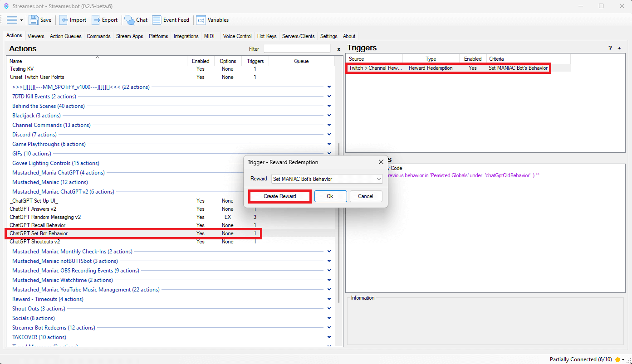Viewport: 632px width, 364px height.
Task: Expand the Discord (7 actions) group
Action: (329, 135)
